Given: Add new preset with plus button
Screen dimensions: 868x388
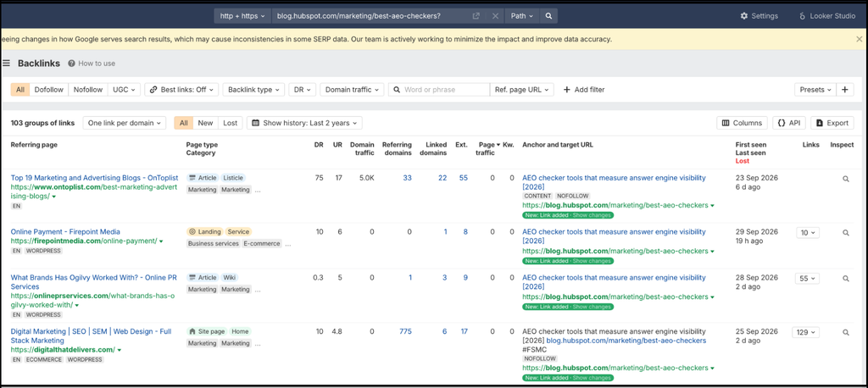Looking at the screenshot, I should point(845,90).
